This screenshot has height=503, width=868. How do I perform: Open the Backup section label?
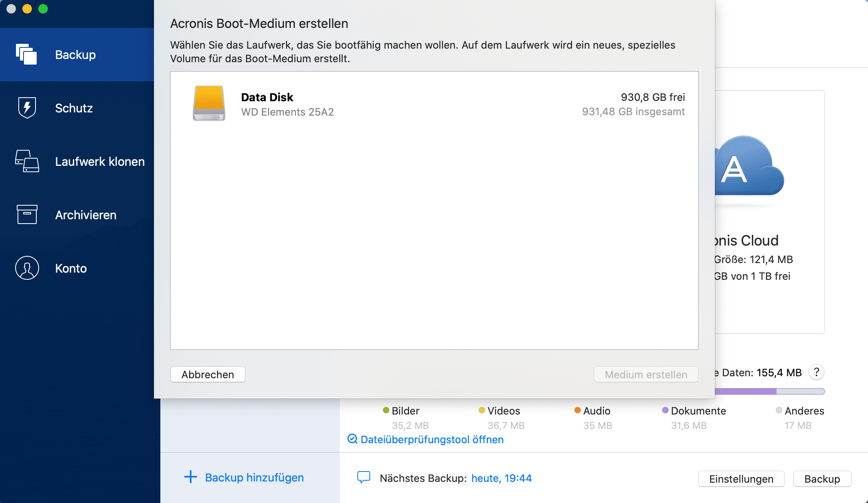75,55
